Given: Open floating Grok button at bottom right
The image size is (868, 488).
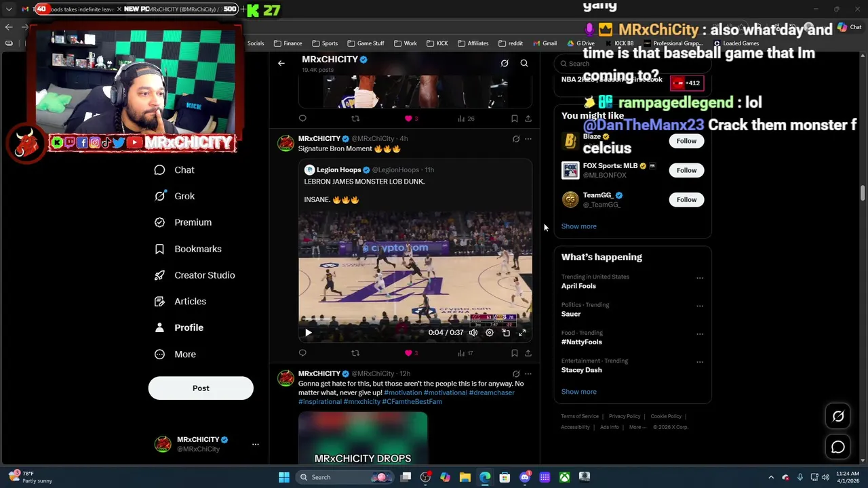Looking at the screenshot, I should click(x=838, y=417).
